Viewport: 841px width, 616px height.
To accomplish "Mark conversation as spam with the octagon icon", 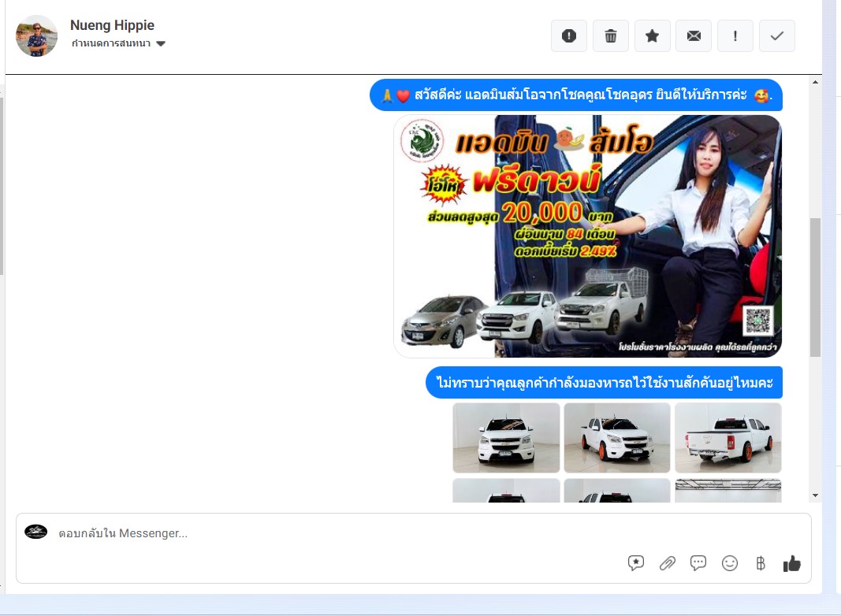I will click(568, 36).
